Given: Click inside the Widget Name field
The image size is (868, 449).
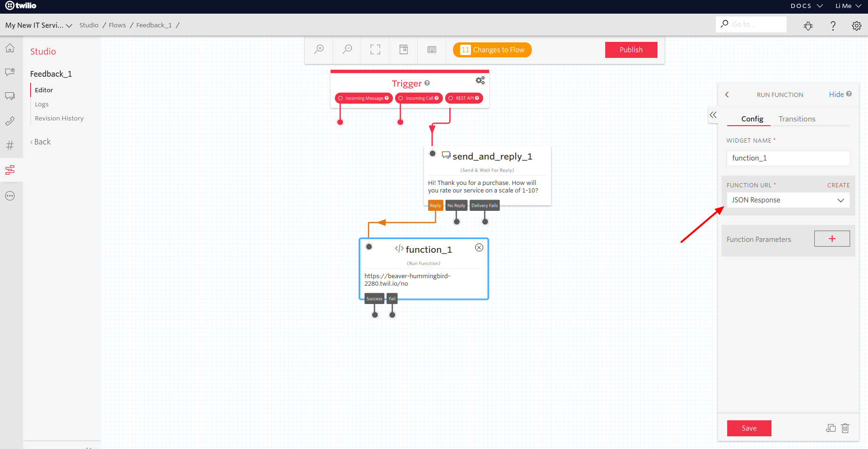Looking at the screenshot, I should (x=787, y=158).
